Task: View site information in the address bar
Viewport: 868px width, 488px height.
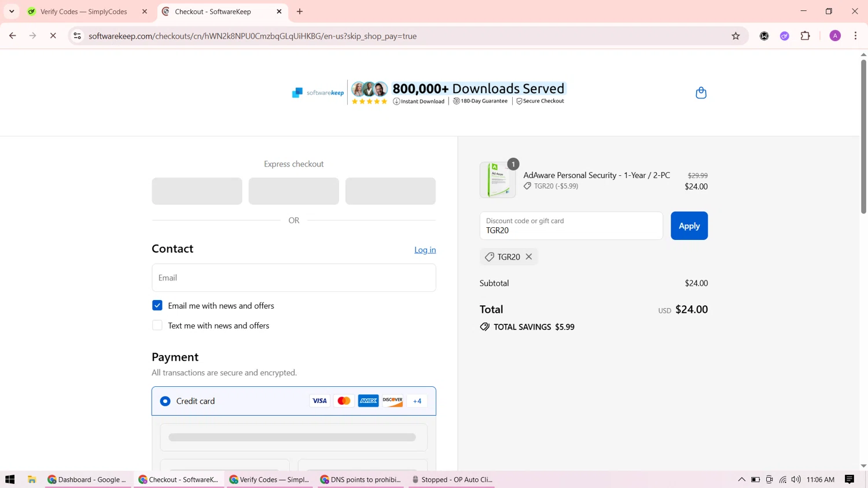Action: [x=77, y=36]
